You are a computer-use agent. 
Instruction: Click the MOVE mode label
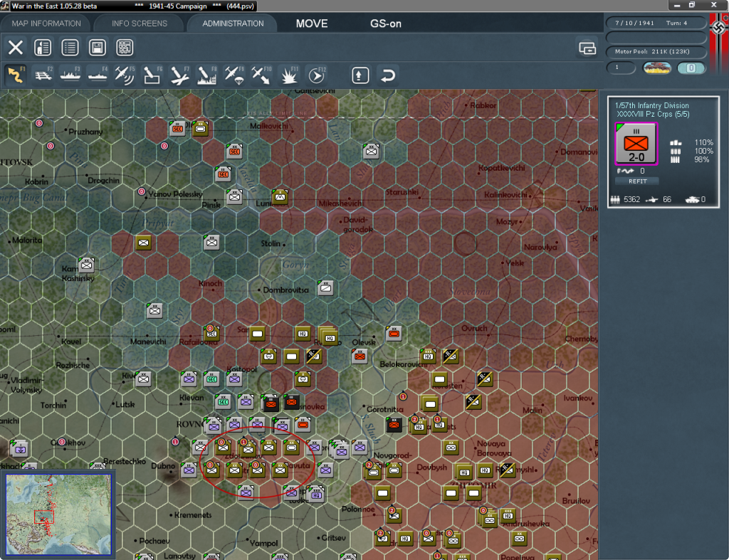coord(312,23)
